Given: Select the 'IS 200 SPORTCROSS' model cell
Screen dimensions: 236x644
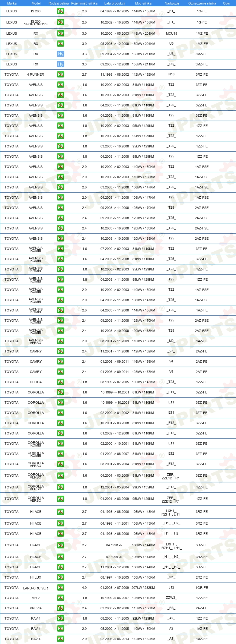Looking at the screenshot, I should click(36, 23).
